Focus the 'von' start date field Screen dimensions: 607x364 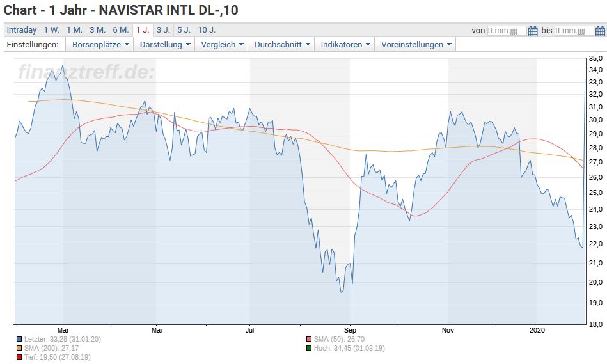pos(507,31)
